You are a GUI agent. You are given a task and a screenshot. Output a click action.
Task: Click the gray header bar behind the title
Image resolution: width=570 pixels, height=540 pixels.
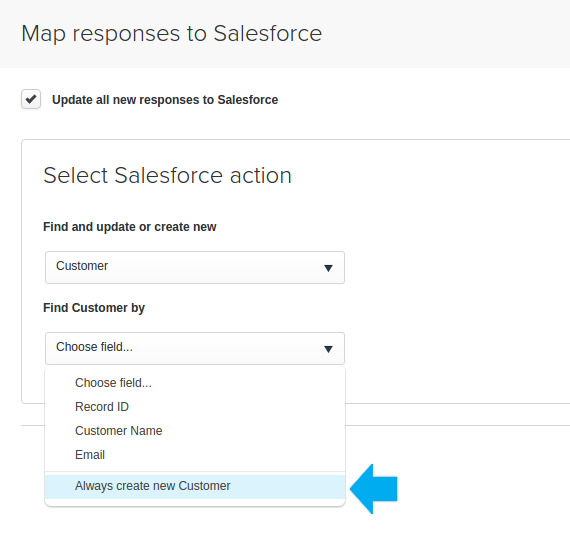pyautogui.click(x=436, y=33)
